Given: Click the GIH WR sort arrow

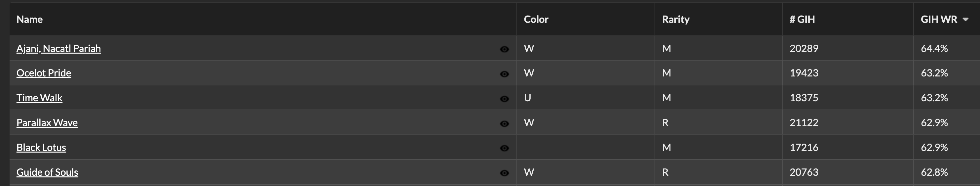Looking at the screenshot, I should point(965,20).
